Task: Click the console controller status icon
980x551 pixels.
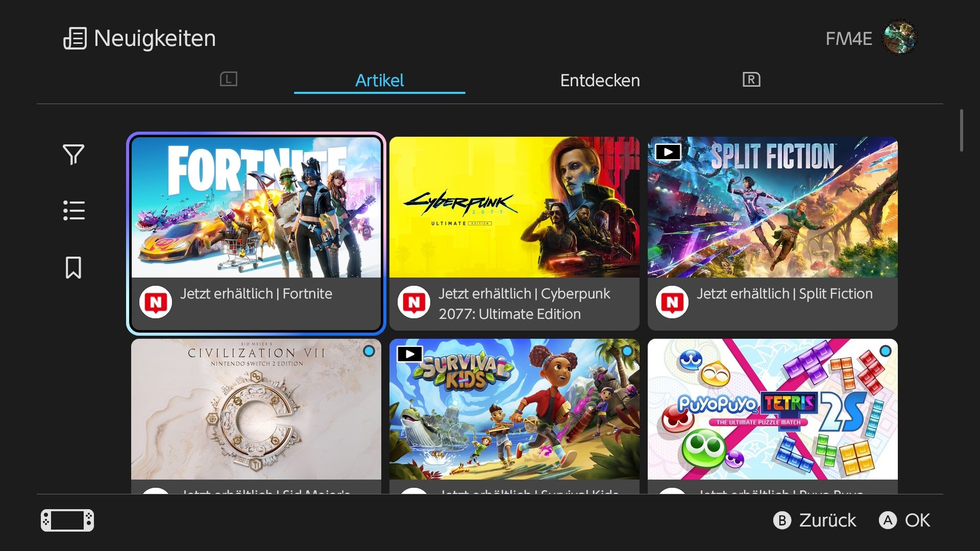Action: 67,520
